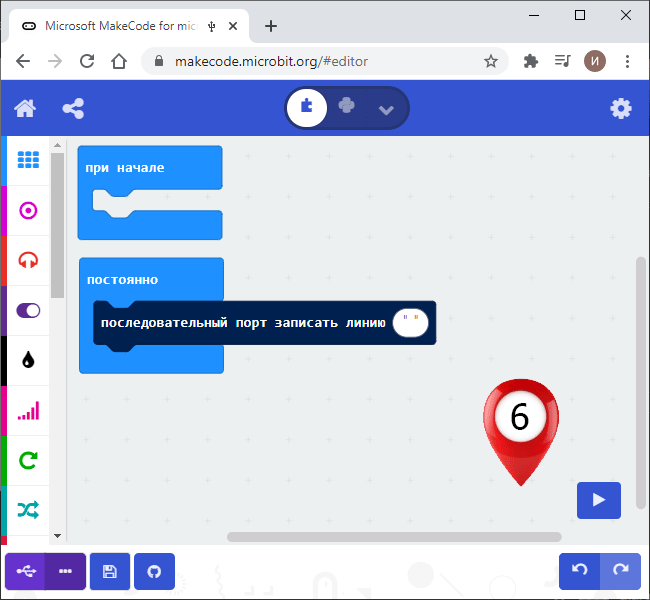The height and width of the screenshot is (600, 650).
Task: Open the Radio signal bars category
Action: click(x=28, y=411)
